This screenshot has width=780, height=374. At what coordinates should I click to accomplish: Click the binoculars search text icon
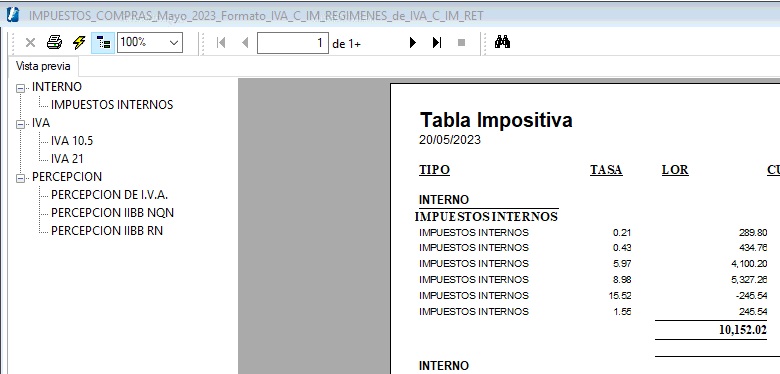pyautogui.click(x=502, y=42)
